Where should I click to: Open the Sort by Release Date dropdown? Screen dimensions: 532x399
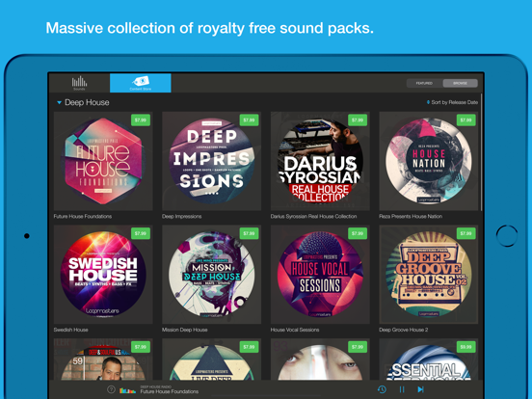click(452, 102)
